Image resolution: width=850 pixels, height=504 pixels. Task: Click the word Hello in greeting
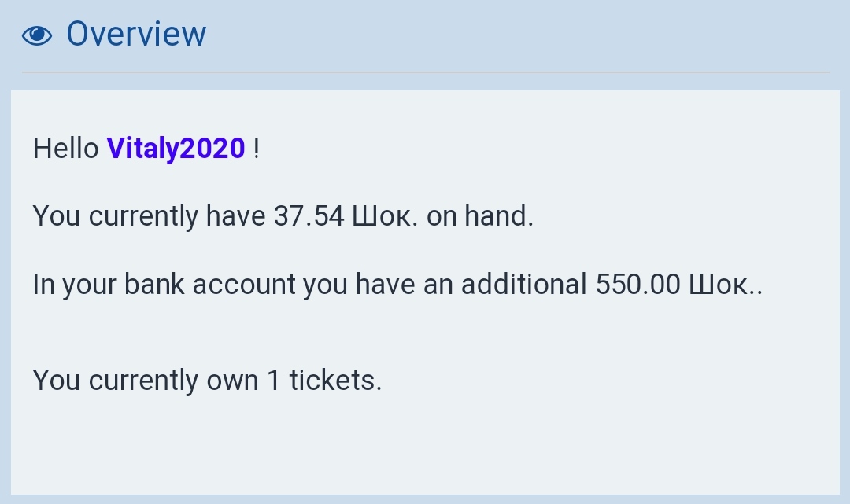tap(66, 148)
